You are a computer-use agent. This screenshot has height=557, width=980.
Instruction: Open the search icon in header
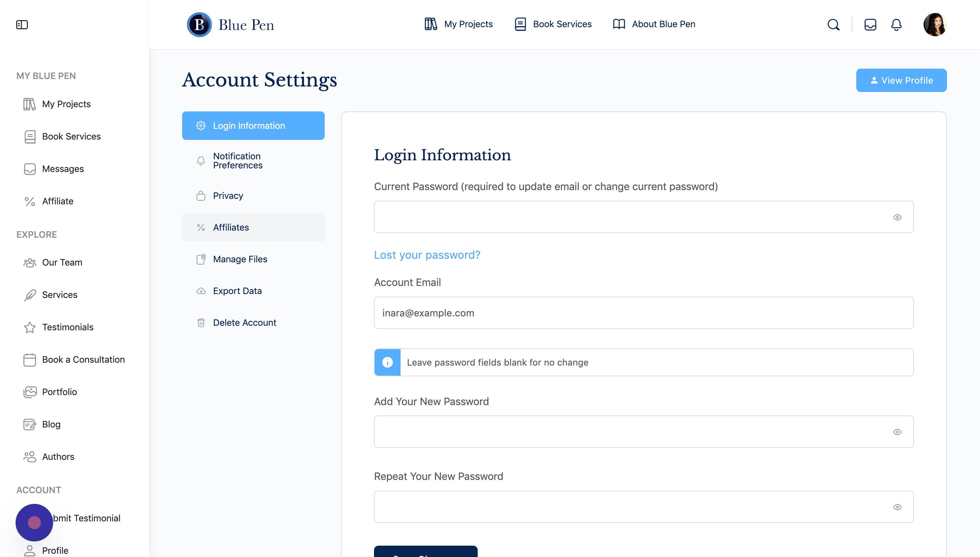coord(834,25)
